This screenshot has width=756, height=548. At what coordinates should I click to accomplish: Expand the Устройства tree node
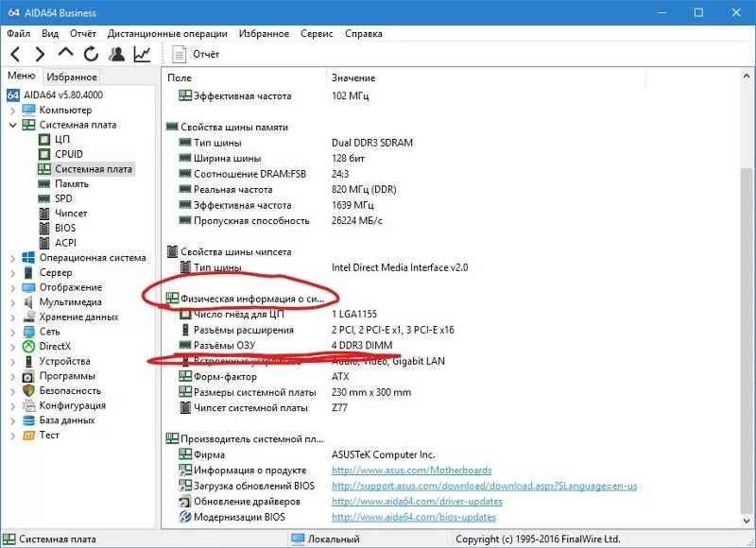(12, 362)
